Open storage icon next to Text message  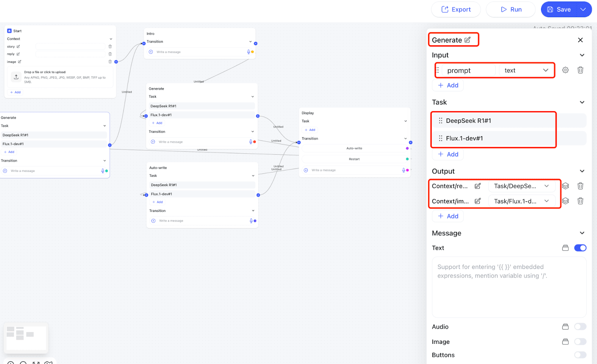[x=565, y=248]
